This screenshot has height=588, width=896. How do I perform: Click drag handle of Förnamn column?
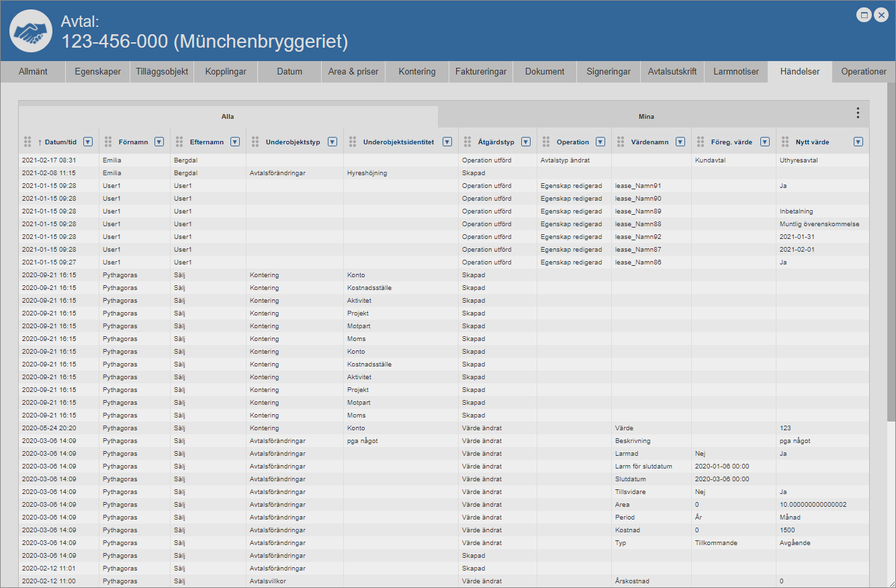[x=108, y=142]
